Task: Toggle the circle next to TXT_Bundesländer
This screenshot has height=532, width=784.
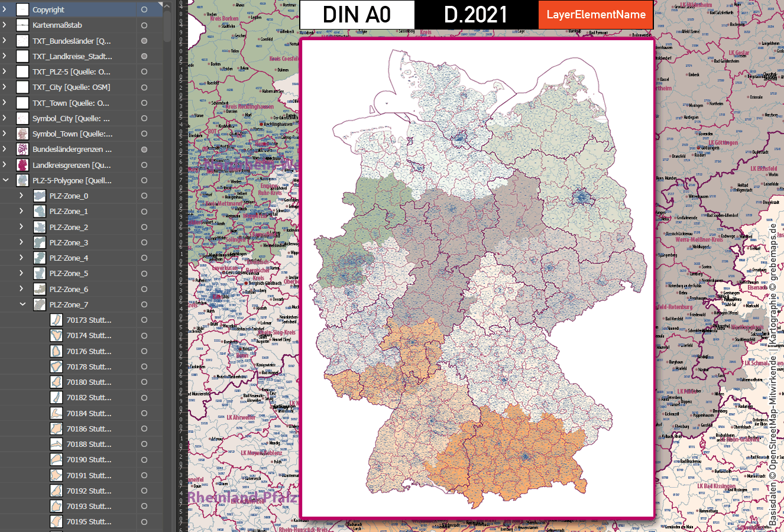Action: [x=142, y=40]
